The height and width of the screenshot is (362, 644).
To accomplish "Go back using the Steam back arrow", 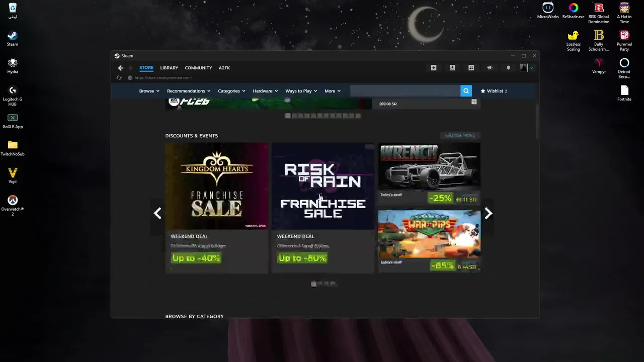I will [x=120, y=68].
